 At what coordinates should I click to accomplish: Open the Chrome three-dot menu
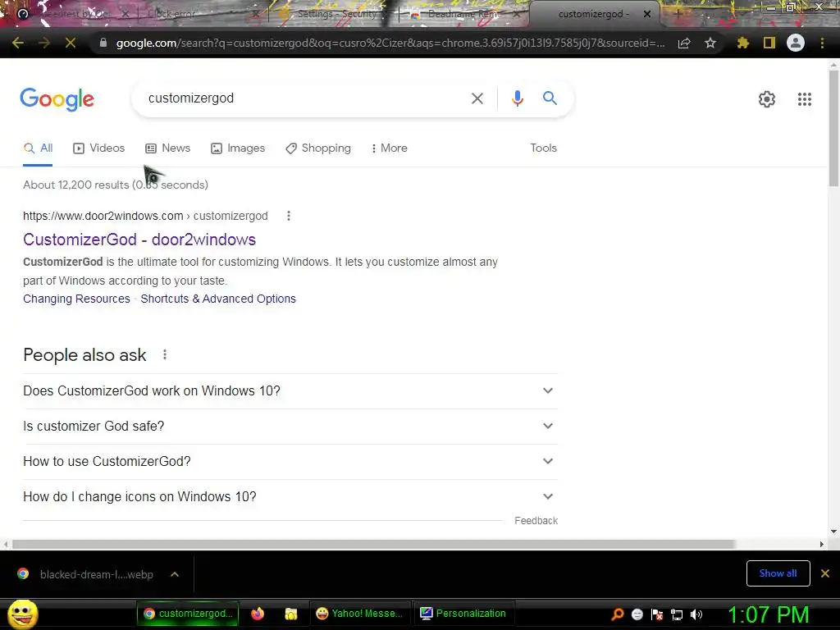(x=822, y=43)
